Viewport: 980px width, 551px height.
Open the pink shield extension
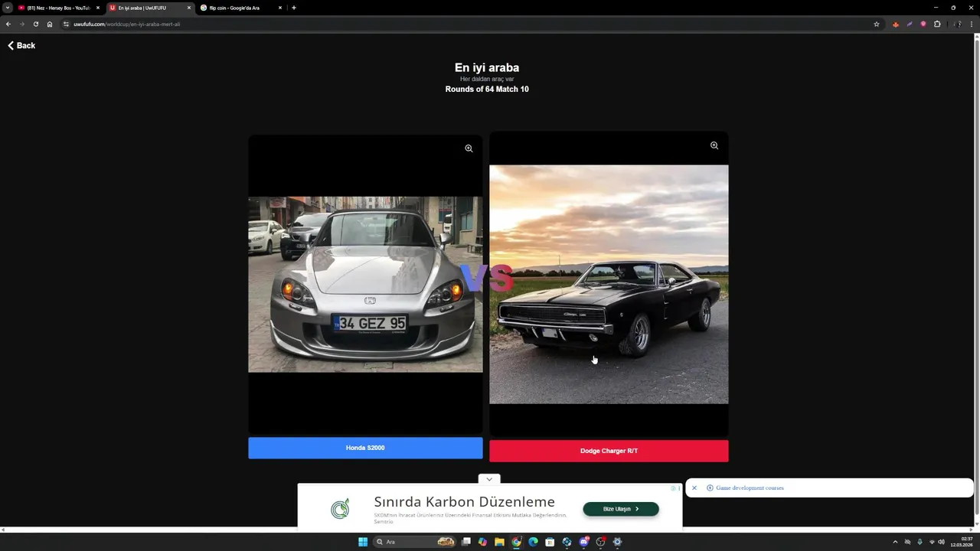[923, 24]
